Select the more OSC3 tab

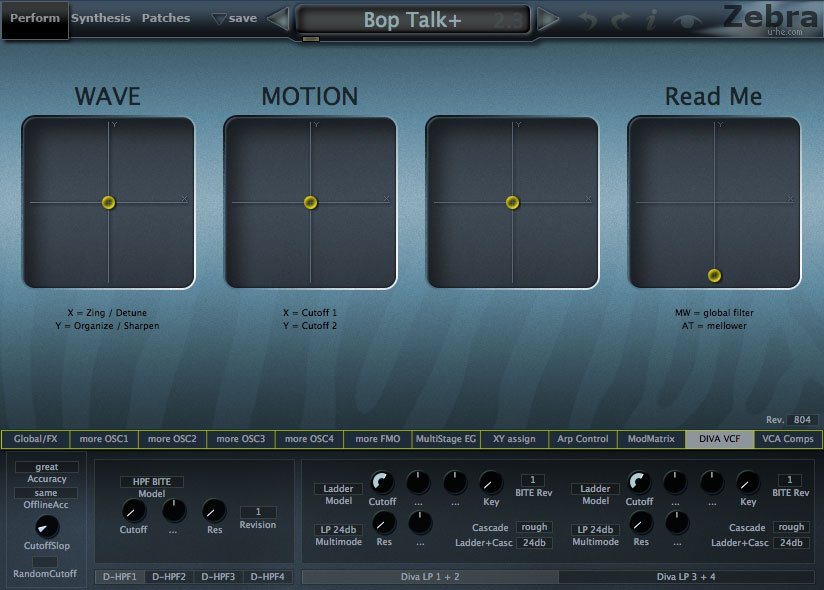(241, 439)
